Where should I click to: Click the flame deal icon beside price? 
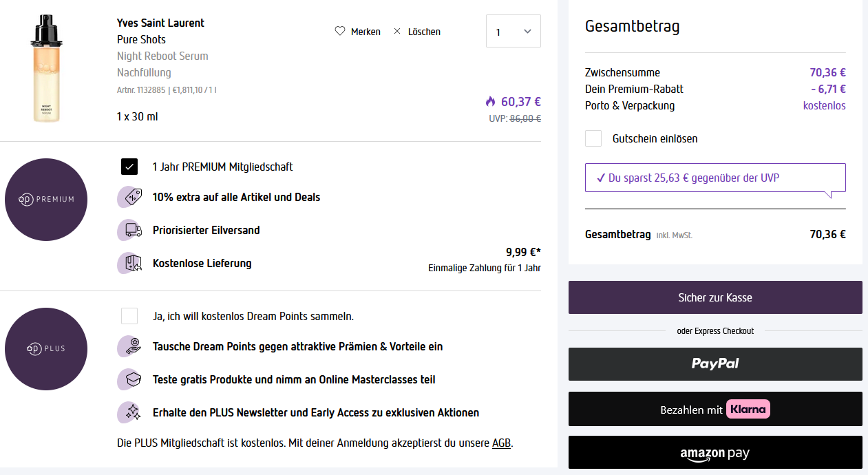click(x=490, y=102)
